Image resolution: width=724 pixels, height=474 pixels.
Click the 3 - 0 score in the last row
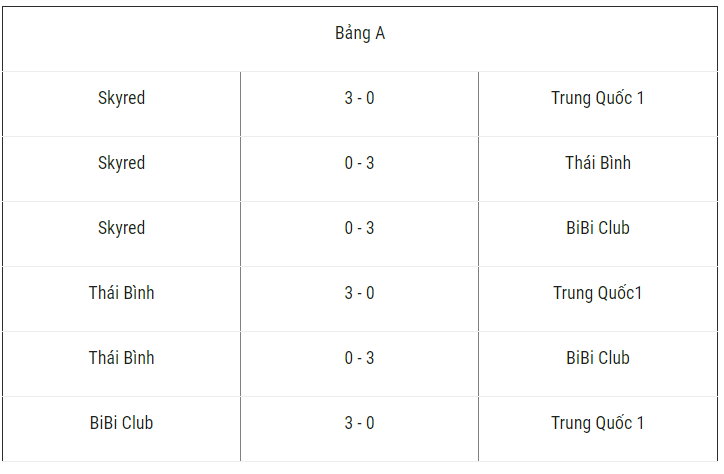pyautogui.click(x=359, y=423)
